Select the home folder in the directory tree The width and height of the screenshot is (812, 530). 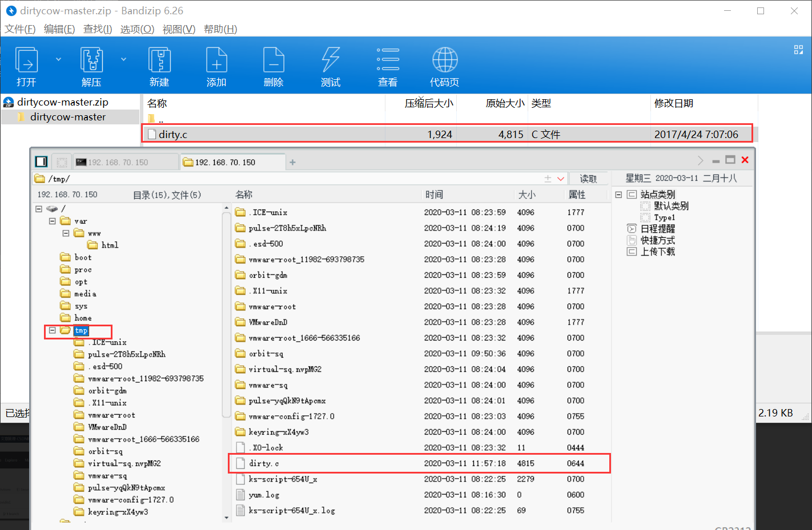pos(83,318)
